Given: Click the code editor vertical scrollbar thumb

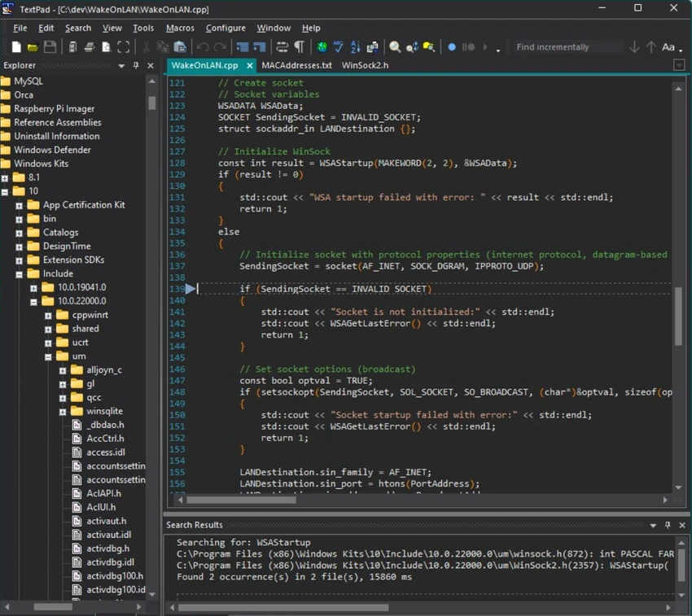Looking at the screenshot, I should tap(678, 316).
